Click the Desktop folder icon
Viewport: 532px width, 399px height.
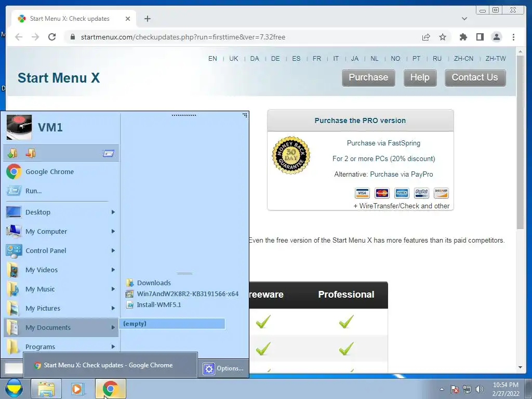pos(14,212)
